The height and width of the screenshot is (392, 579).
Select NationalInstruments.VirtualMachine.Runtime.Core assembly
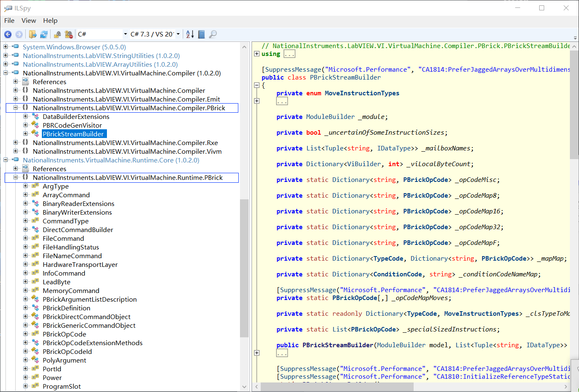(x=111, y=160)
